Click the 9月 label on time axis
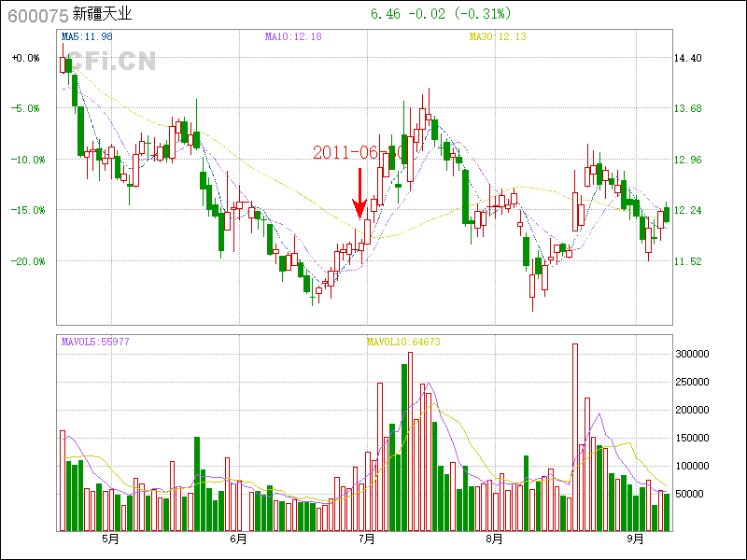The height and width of the screenshot is (560, 747). click(x=636, y=539)
